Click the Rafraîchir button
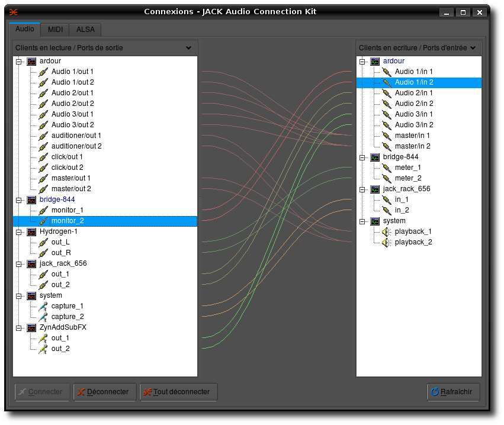 (x=453, y=392)
